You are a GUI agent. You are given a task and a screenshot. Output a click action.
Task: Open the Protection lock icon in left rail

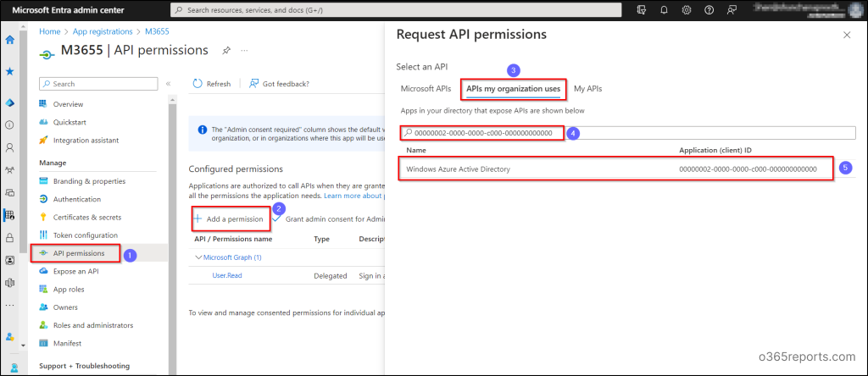coord(9,238)
